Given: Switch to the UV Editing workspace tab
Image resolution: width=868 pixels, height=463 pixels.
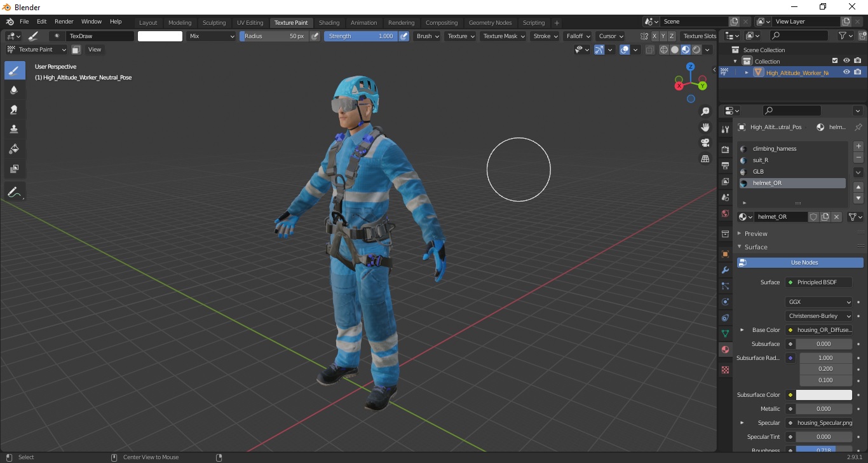Looking at the screenshot, I should click(x=250, y=22).
